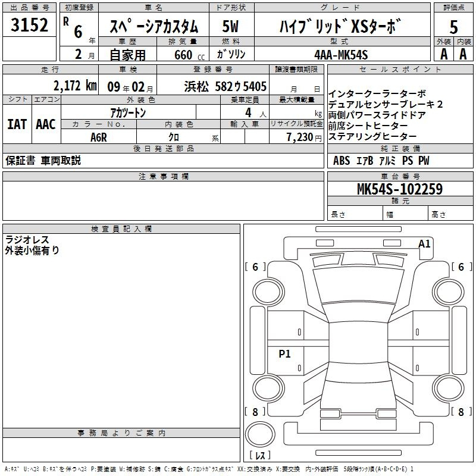Click the 検査員記入欄 section header
The height and width of the screenshot is (476, 476).
[x=121, y=229]
